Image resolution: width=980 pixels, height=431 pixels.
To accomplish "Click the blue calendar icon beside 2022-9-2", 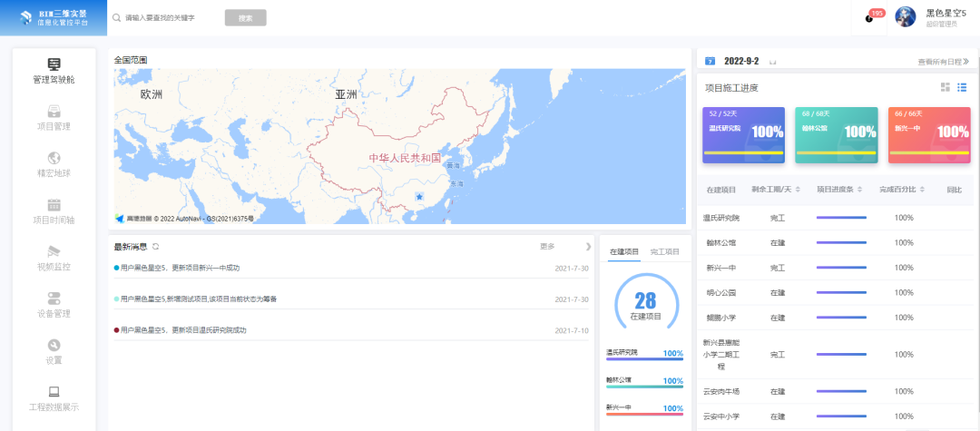I will [710, 61].
